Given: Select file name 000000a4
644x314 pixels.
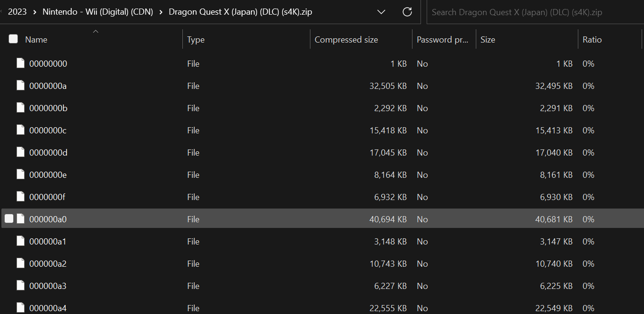Looking at the screenshot, I should click(48, 308).
